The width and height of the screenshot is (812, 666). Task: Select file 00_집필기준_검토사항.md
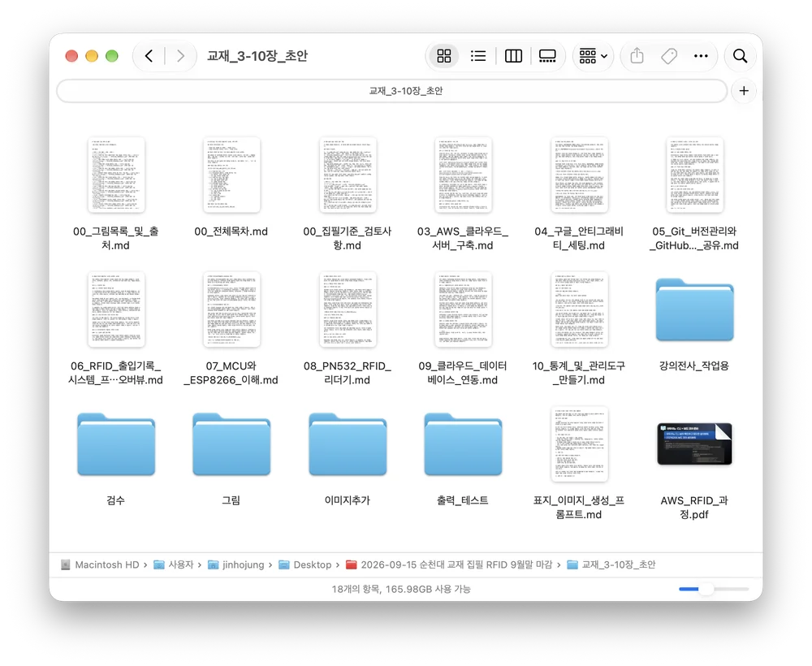(x=348, y=194)
